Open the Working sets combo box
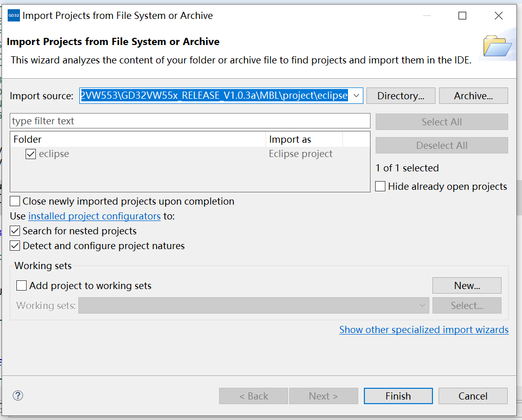The image size is (522, 420). click(254, 305)
